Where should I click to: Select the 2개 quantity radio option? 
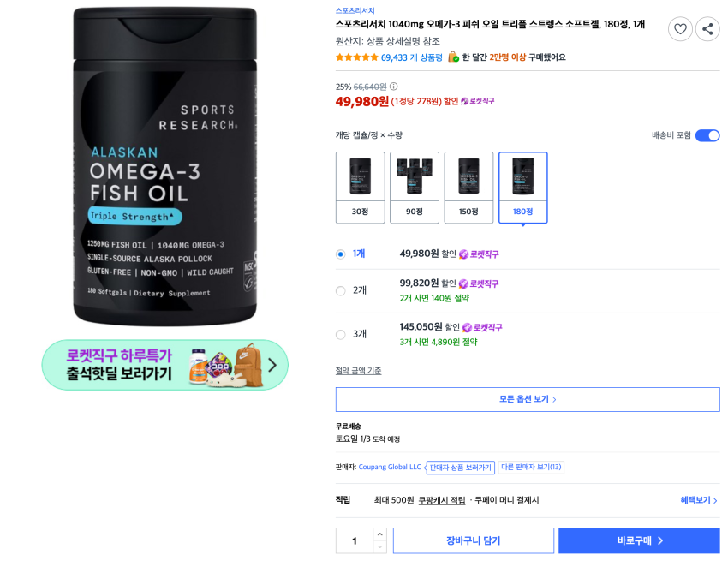(x=341, y=290)
